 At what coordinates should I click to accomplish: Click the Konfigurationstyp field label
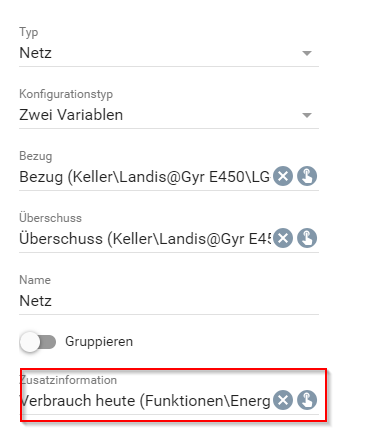pos(66,94)
